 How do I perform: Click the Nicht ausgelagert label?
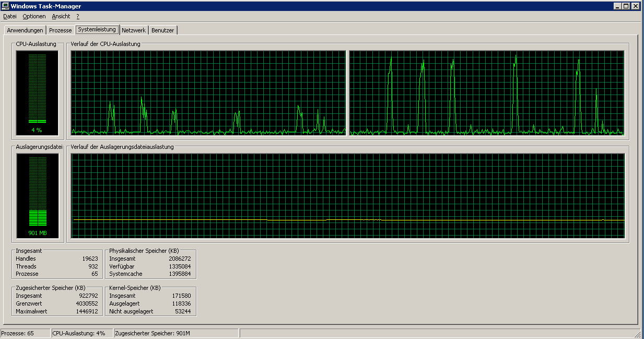coord(131,311)
